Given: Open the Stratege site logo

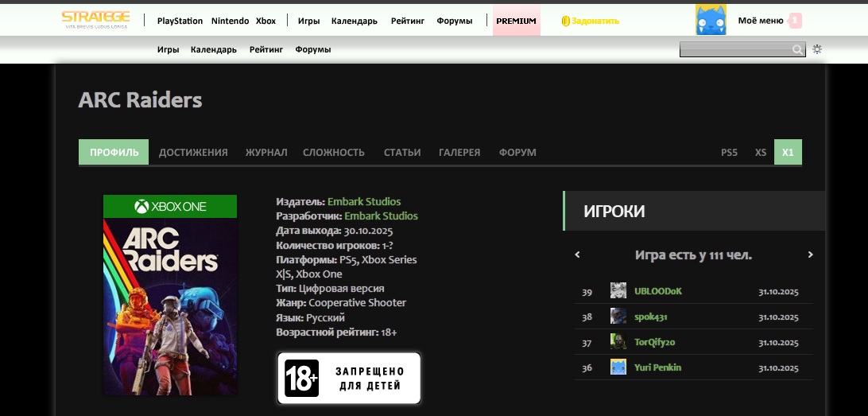Looking at the screenshot, I should click(x=95, y=19).
